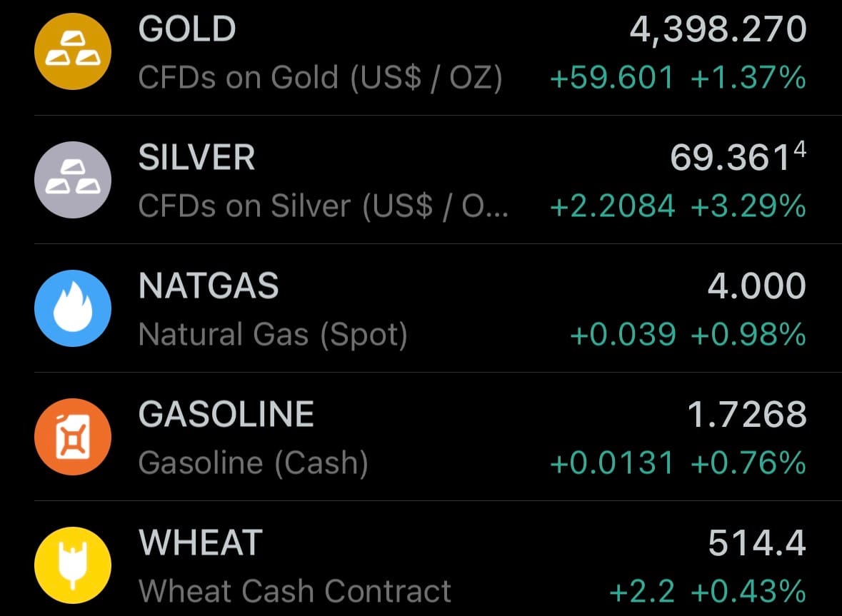Select the 'Wheat Cash Contract' description
The height and width of the screenshot is (616, 842).
(x=295, y=592)
